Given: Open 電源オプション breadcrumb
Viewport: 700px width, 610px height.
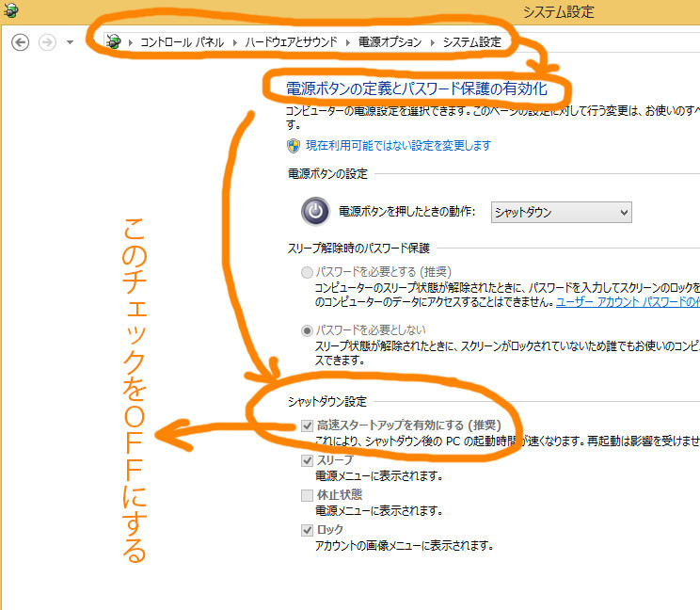Looking at the screenshot, I should [390, 42].
